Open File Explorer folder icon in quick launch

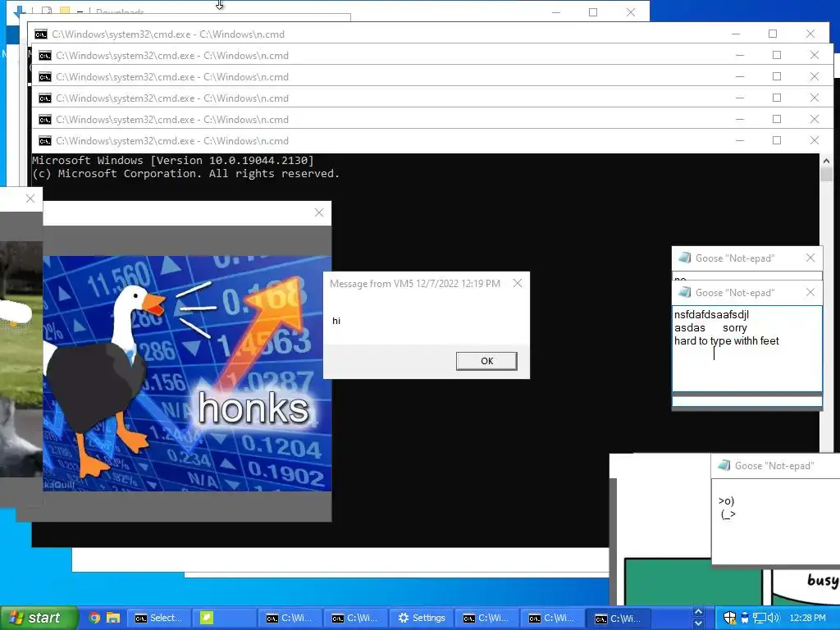coord(113,618)
